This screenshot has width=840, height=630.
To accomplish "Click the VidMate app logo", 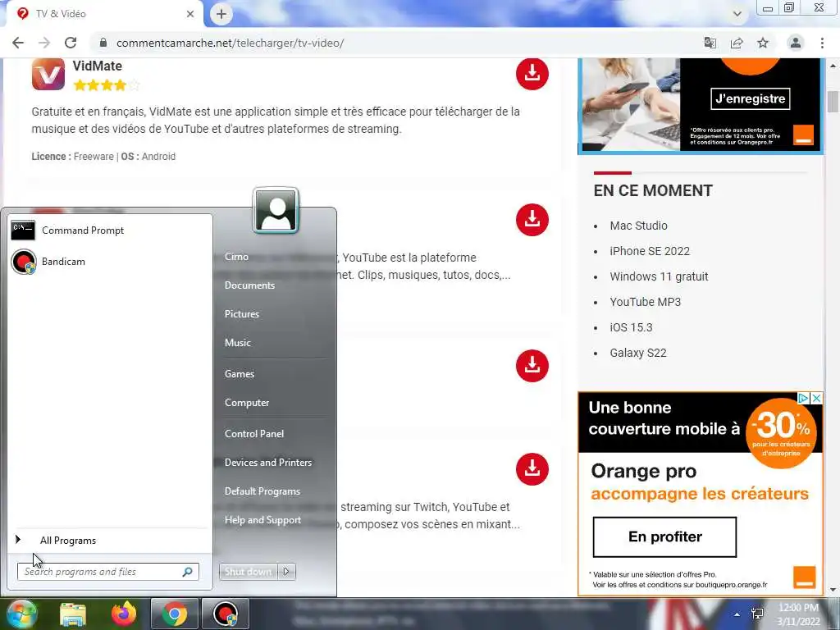I will click(x=48, y=75).
